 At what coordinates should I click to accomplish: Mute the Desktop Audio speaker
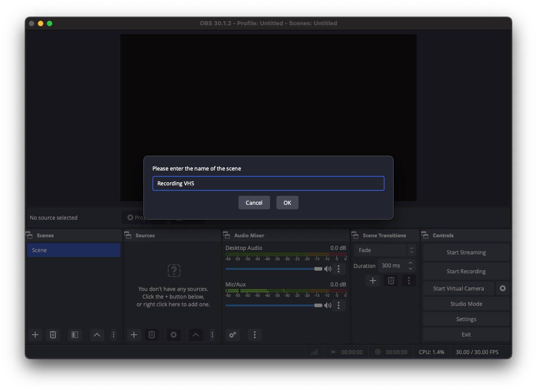328,269
